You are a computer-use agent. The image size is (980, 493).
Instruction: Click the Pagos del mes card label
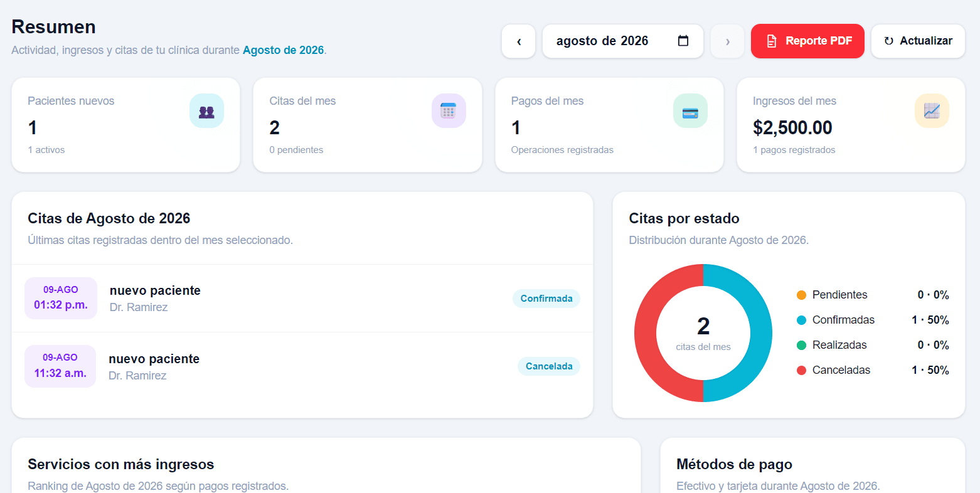tap(547, 101)
